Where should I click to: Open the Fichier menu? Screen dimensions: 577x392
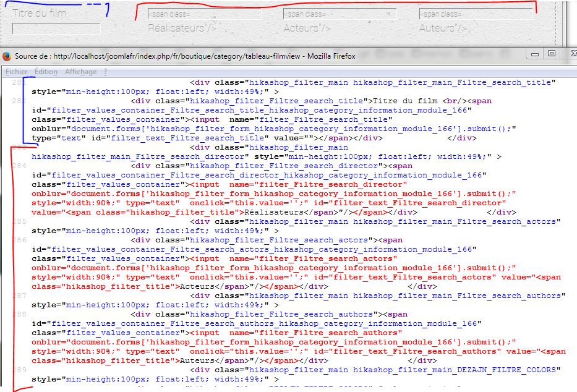click(16, 72)
